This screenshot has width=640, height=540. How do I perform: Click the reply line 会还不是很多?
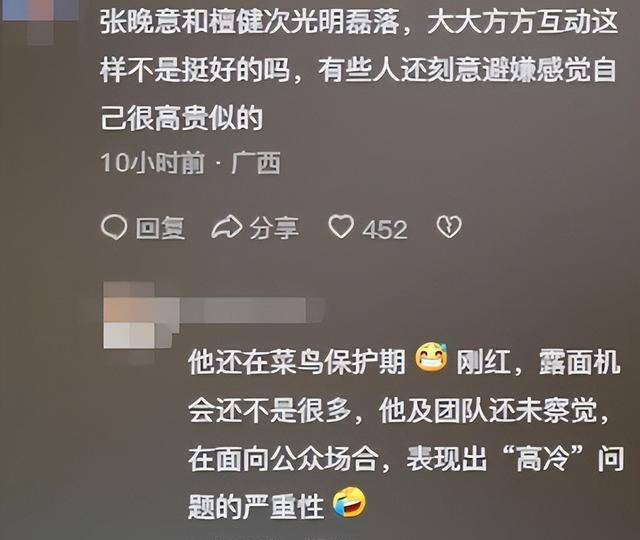pyautogui.click(x=398, y=410)
